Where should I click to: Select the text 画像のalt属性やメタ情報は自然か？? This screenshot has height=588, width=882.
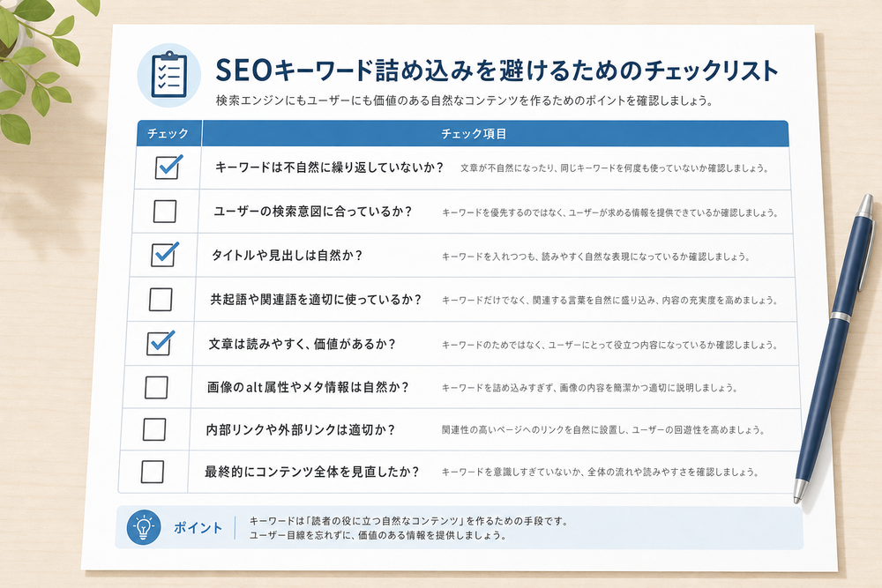(308, 387)
